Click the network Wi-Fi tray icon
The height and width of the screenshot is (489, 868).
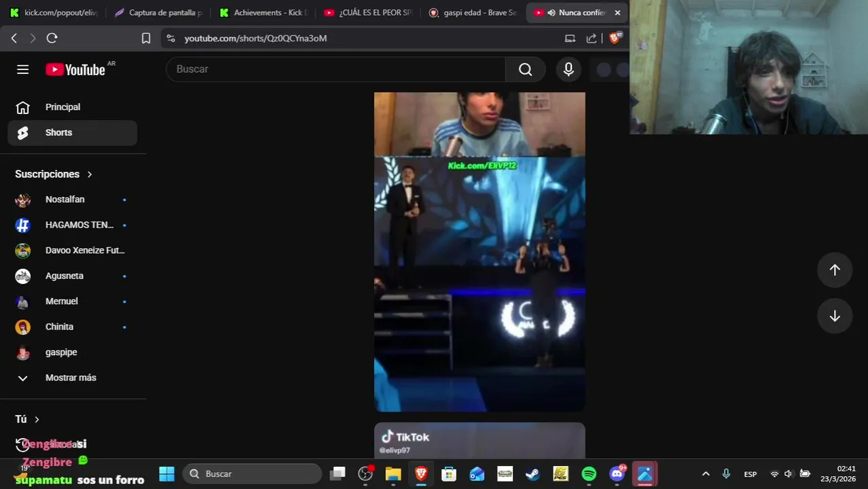774,474
